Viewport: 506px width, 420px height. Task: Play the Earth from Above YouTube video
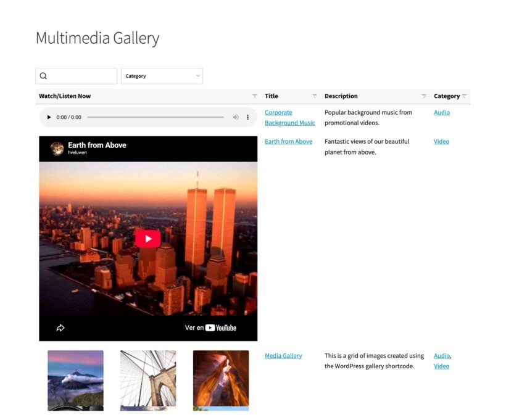click(148, 239)
